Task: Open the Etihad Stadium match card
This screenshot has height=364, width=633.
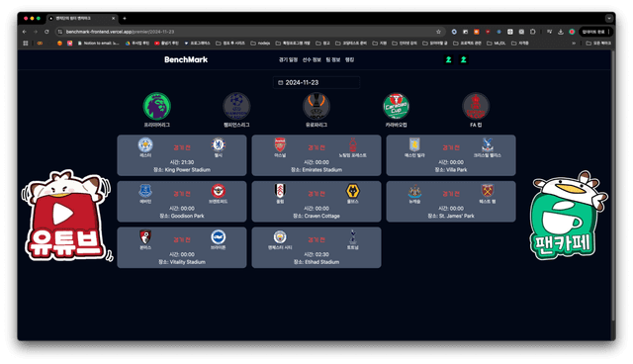Action: (x=316, y=247)
